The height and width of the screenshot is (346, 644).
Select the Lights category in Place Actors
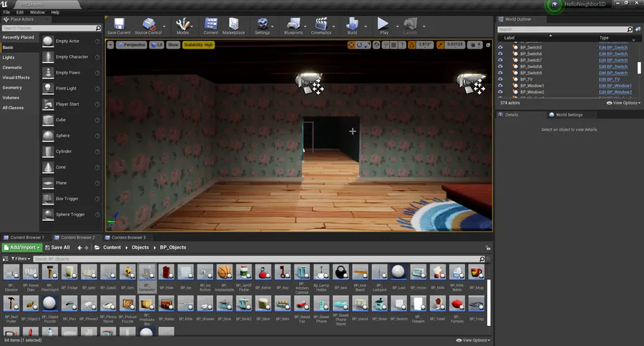click(9, 57)
